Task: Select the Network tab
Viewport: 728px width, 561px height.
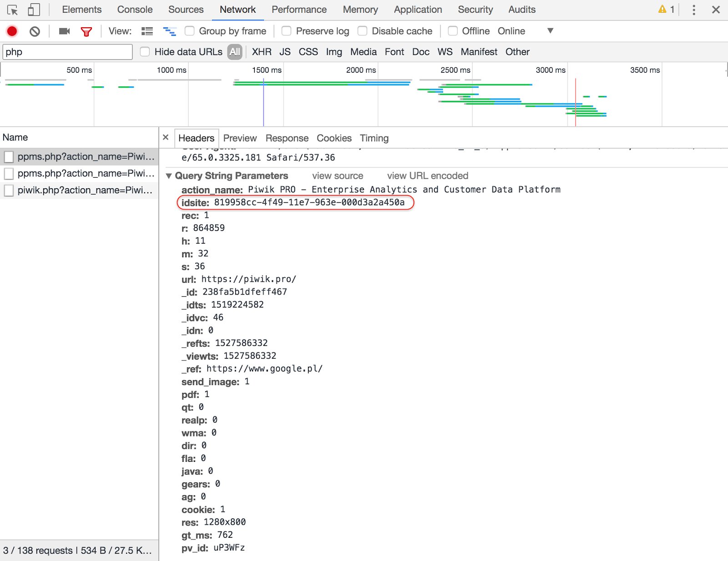Action: tap(238, 10)
